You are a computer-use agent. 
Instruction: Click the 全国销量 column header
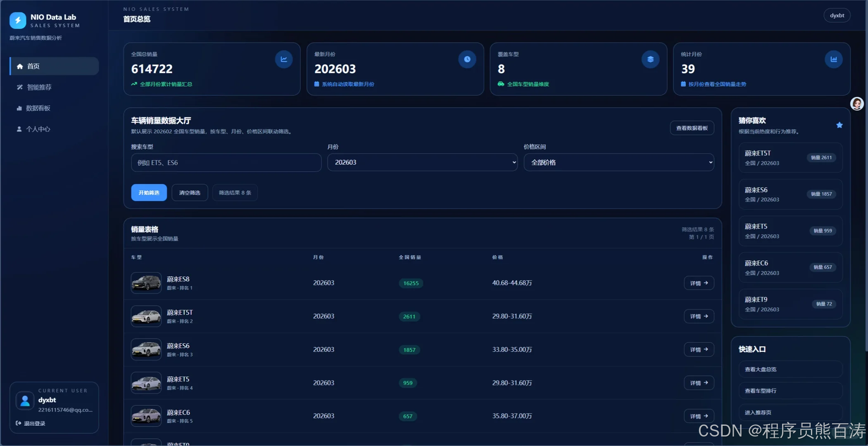(x=409, y=257)
